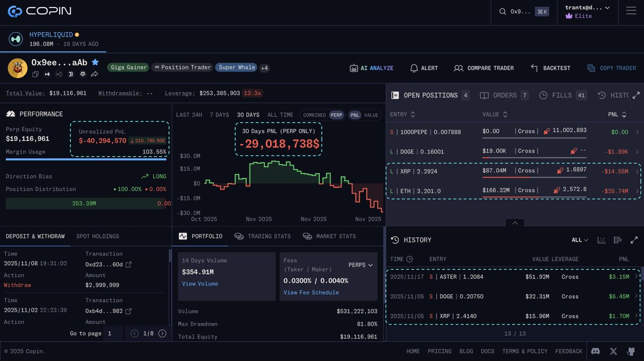Click View Fee Schedule link

tap(311, 292)
